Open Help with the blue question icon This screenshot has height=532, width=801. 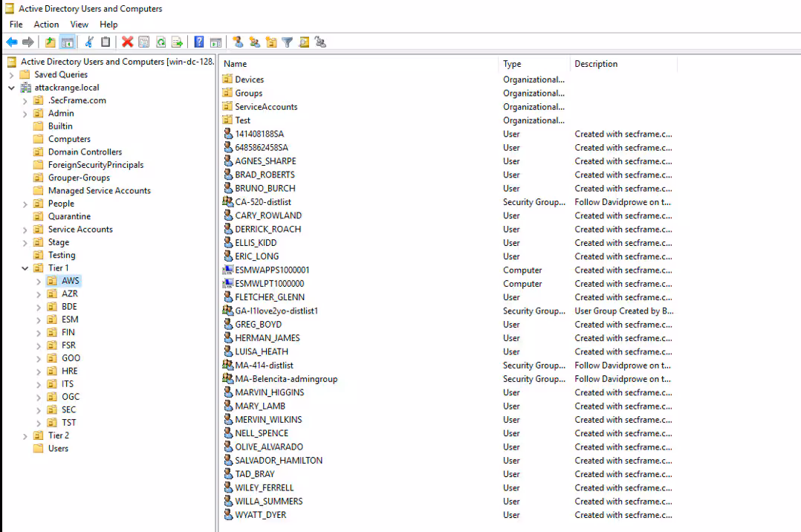click(x=199, y=42)
